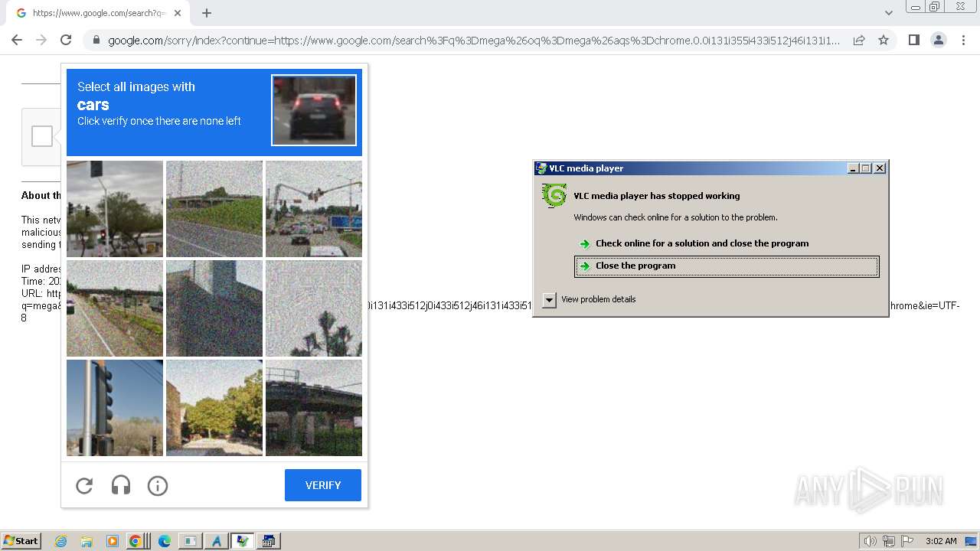Select tile with traffic light and tree
Screen dimensions: 980x551
(115, 209)
